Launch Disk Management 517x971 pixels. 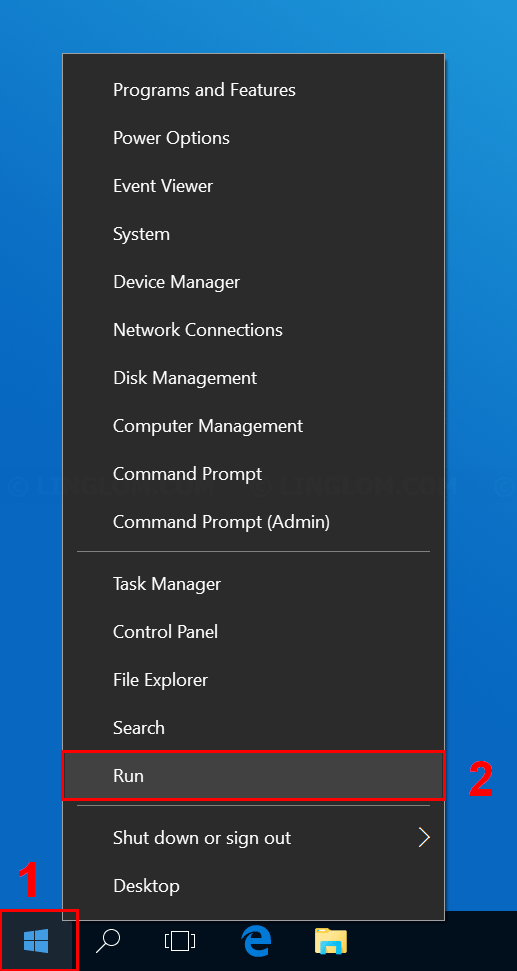click(253, 378)
